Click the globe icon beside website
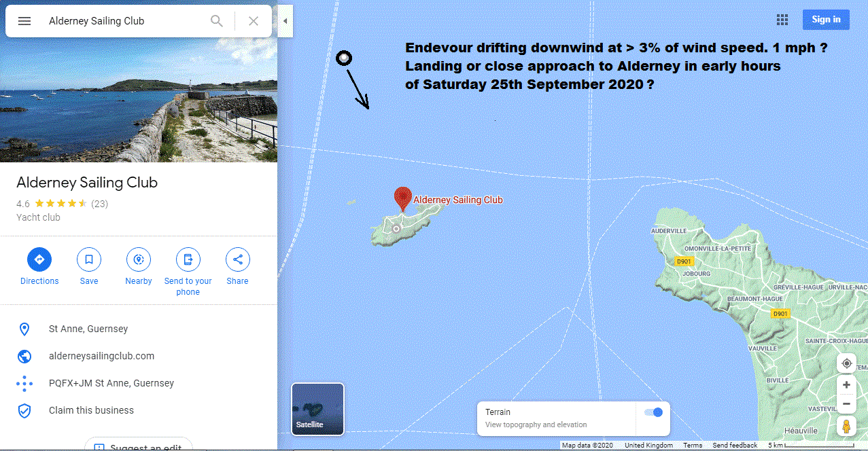Viewport: 868px width, 451px height. [24, 356]
